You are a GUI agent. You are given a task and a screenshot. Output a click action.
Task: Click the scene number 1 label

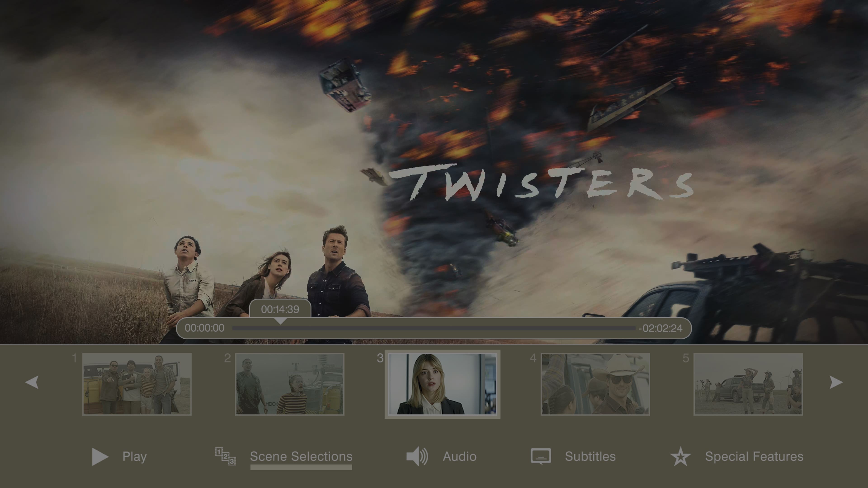pyautogui.click(x=74, y=358)
